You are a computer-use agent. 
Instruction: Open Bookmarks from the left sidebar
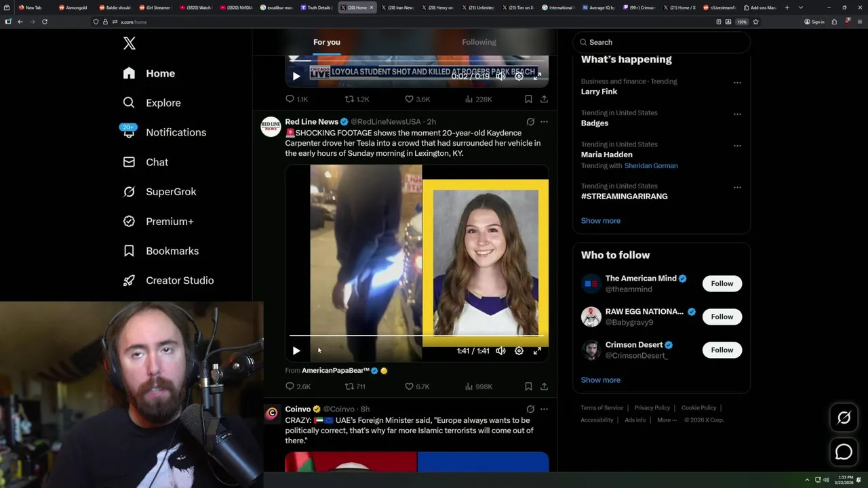click(161, 251)
